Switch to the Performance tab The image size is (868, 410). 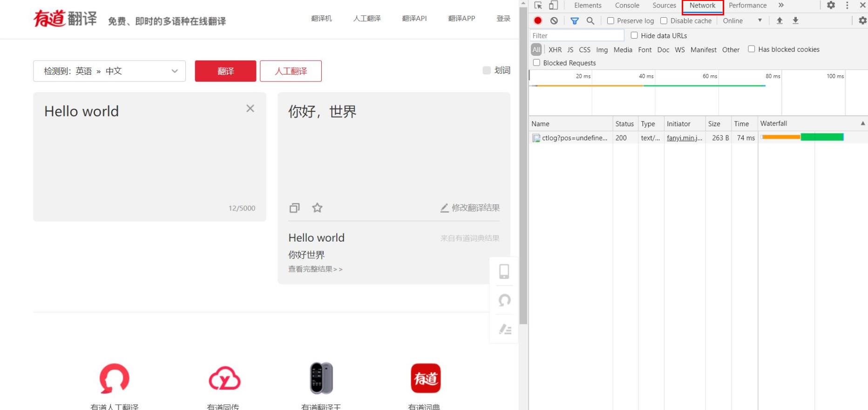pyautogui.click(x=747, y=6)
